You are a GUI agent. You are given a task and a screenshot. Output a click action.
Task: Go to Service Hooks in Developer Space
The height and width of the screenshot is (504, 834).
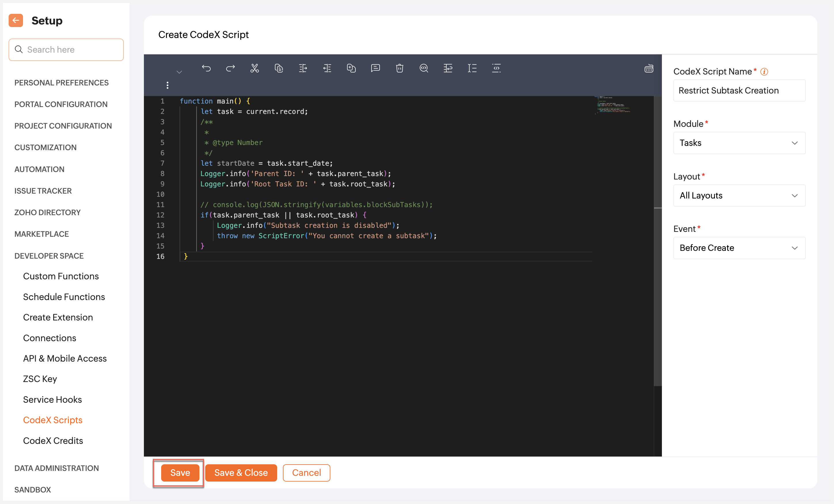click(52, 400)
